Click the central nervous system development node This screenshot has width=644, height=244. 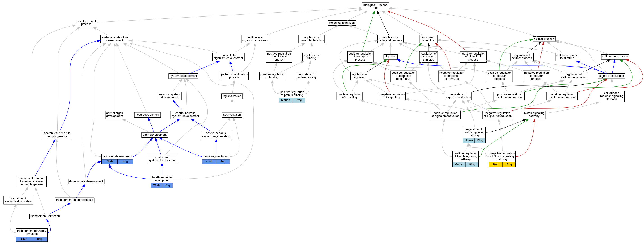coord(186,115)
